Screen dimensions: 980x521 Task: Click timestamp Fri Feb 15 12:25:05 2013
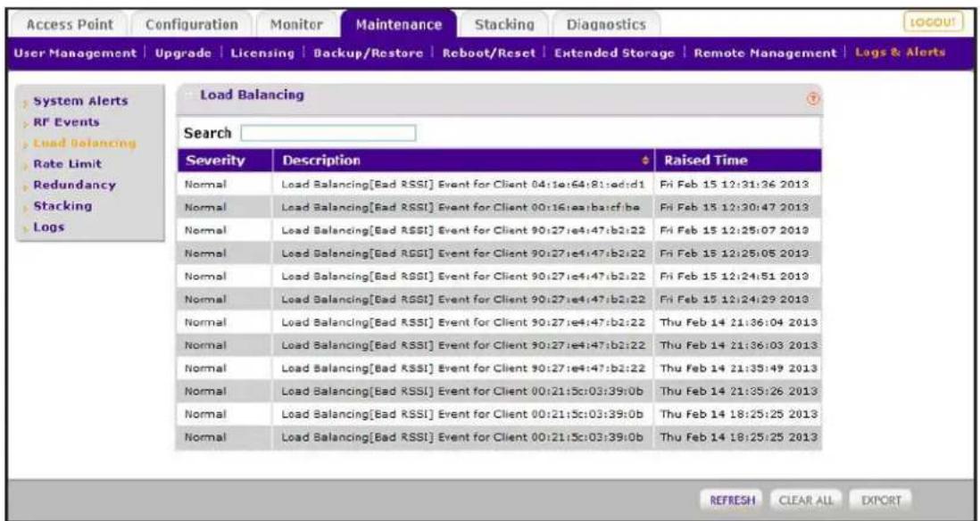[x=735, y=253]
